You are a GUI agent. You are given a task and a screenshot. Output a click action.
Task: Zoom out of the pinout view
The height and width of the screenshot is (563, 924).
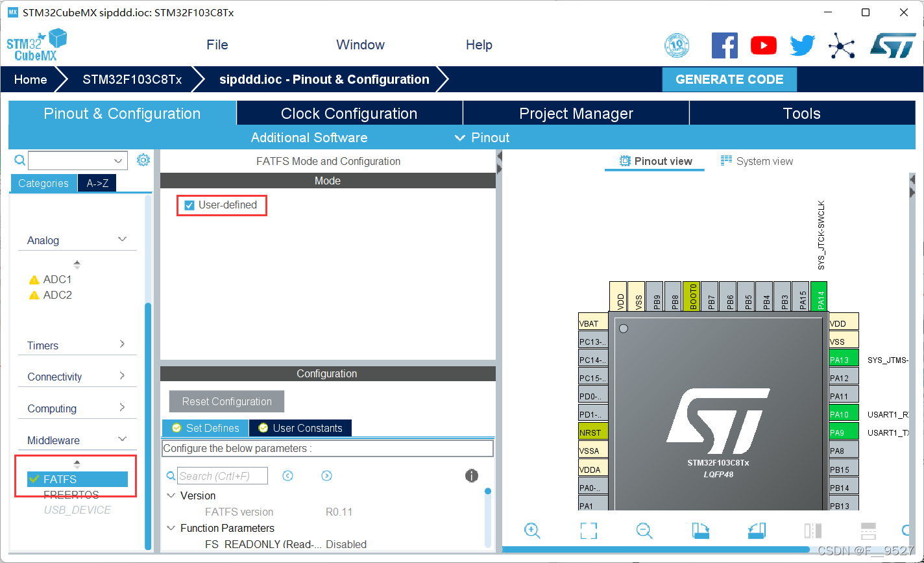(644, 531)
